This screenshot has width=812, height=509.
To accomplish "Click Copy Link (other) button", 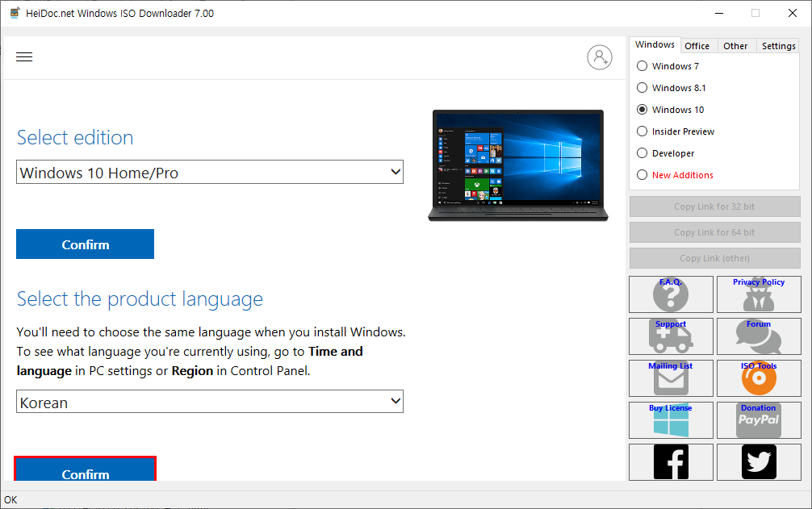I will (714, 258).
